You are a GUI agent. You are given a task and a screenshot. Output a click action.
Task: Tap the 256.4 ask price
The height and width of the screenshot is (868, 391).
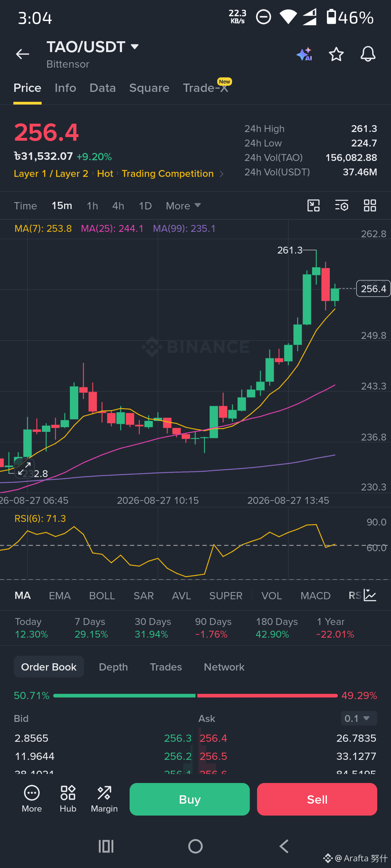click(x=213, y=738)
